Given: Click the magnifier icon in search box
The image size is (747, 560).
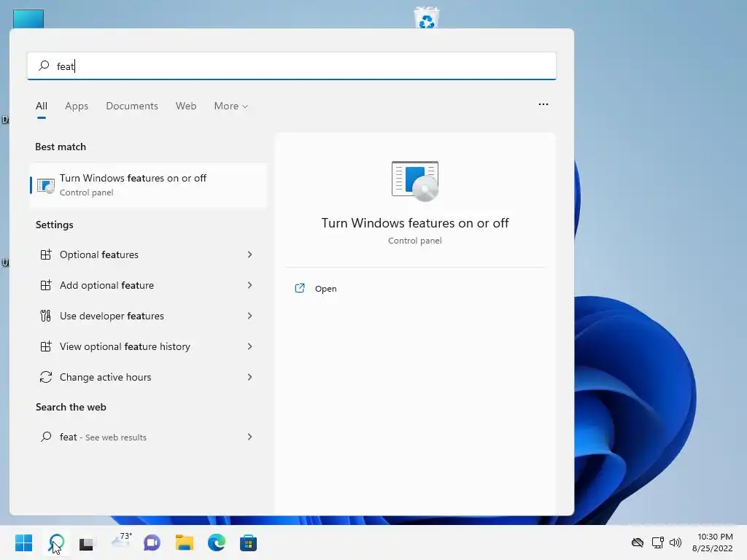Looking at the screenshot, I should pos(44,65).
